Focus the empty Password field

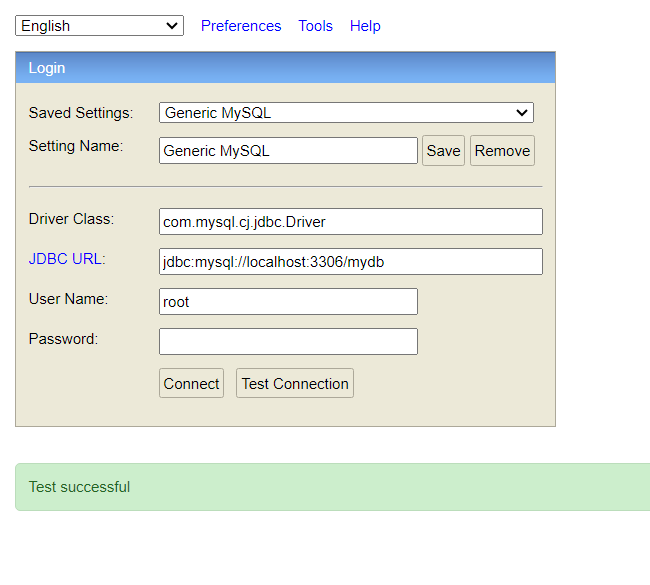tap(288, 342)
